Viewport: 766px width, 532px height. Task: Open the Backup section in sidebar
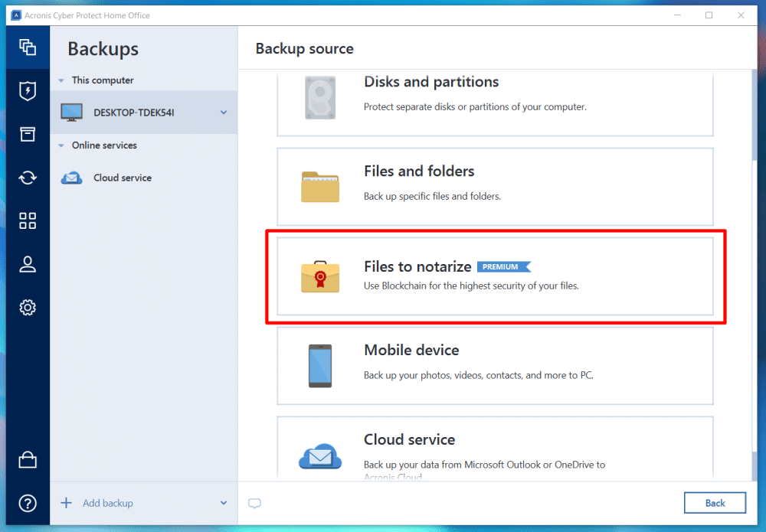pyautogui.click(x=28, y=47)
